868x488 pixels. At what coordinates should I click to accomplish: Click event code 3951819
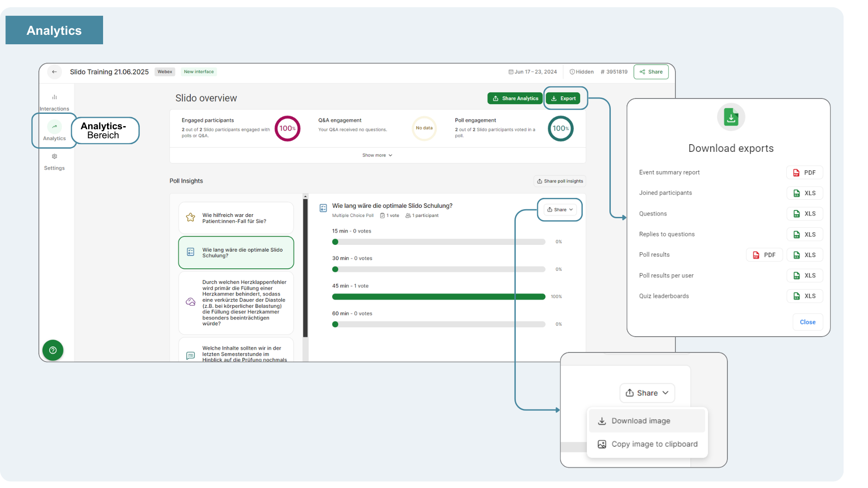point(614,72)
